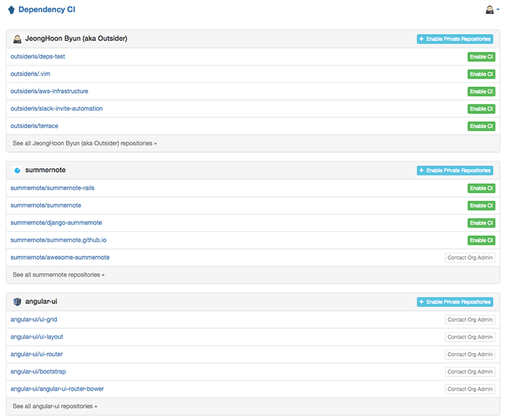Enable Private Repositories for JeongHoon Byun

click(455, 39)
